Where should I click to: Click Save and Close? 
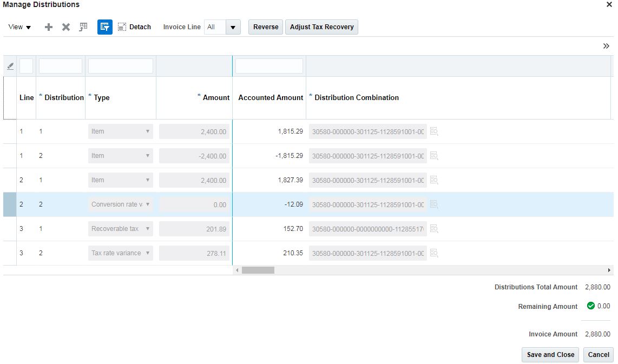(550, 355)
